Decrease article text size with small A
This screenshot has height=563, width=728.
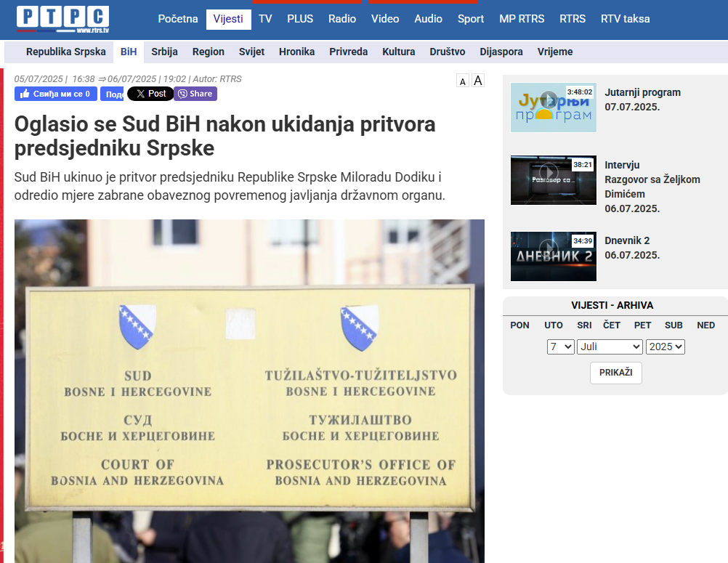click(462, 81)
